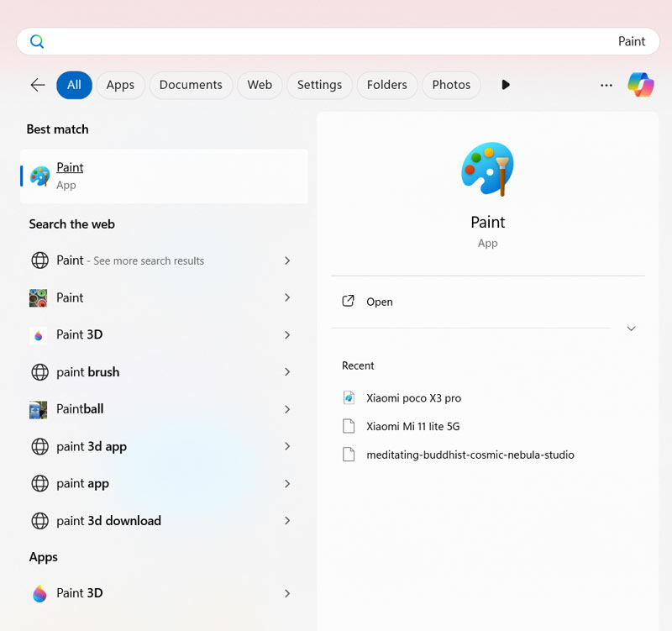Expand chevron for 'paint 3d download'
672x631 pixels.
[287, 520]
